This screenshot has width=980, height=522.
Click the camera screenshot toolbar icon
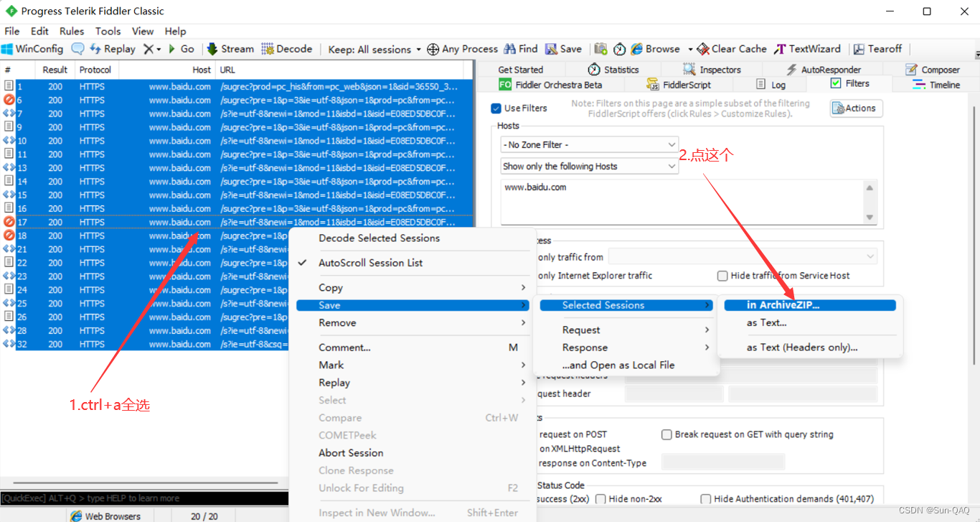click(x=600, y=49)
